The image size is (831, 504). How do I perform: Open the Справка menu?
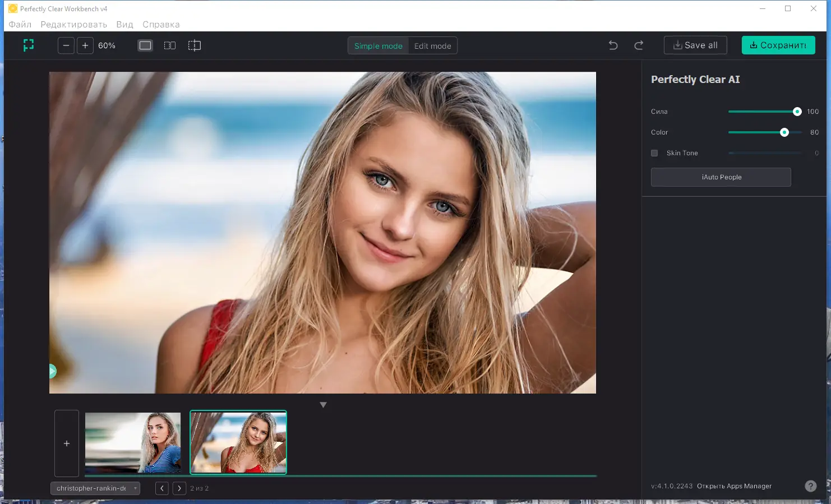click(x=161, y=25)
